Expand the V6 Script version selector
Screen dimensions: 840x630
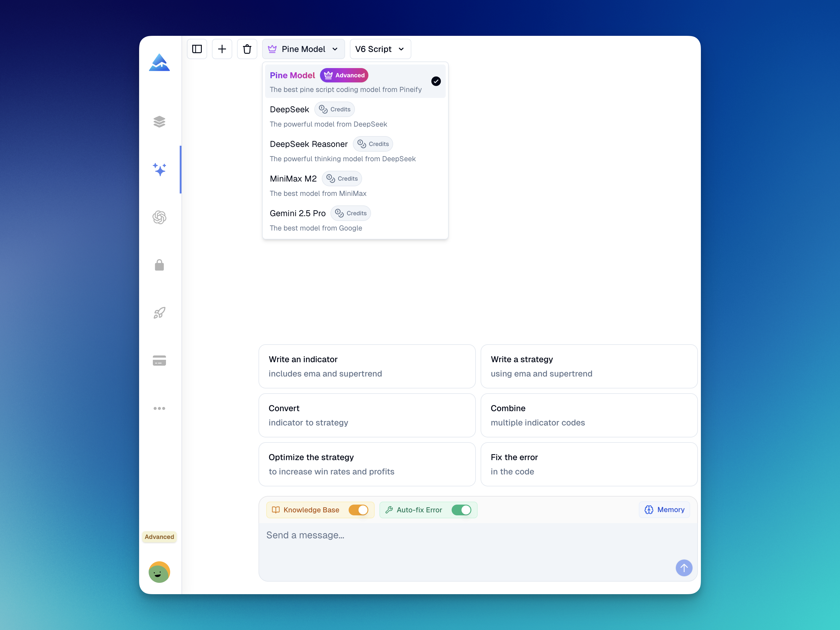pyautogui.click(x=380, y=49)
